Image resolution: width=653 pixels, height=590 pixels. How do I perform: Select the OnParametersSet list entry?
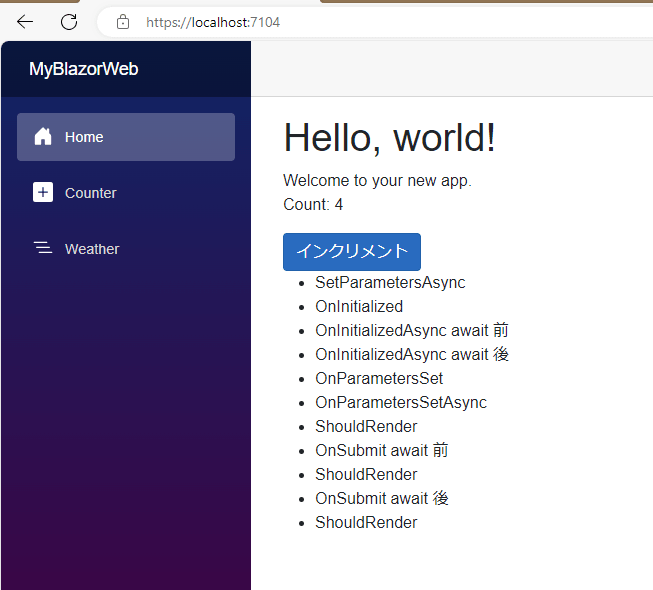379,378
